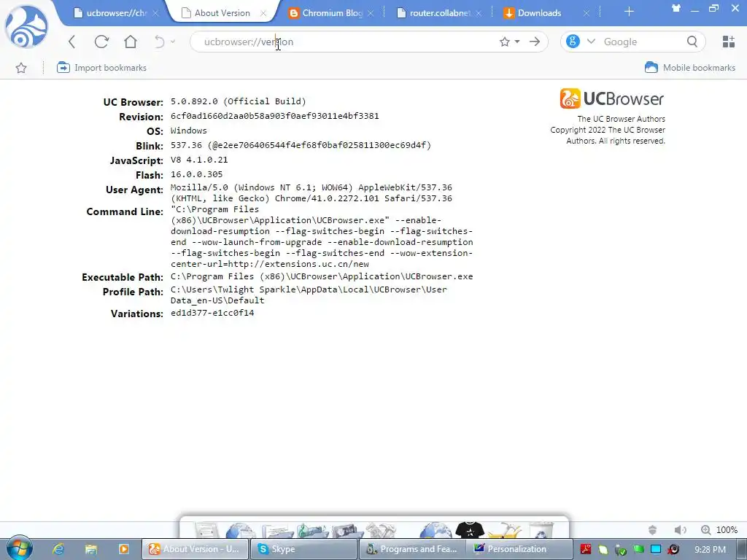
Task: Click the muted speaker tray icon
Action: [x=673, y=549]
